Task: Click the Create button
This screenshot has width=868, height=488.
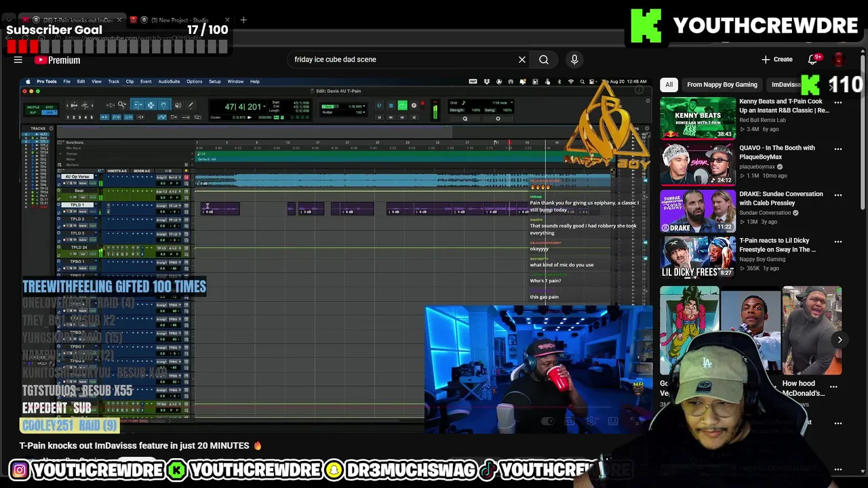Action: [776, 60]
